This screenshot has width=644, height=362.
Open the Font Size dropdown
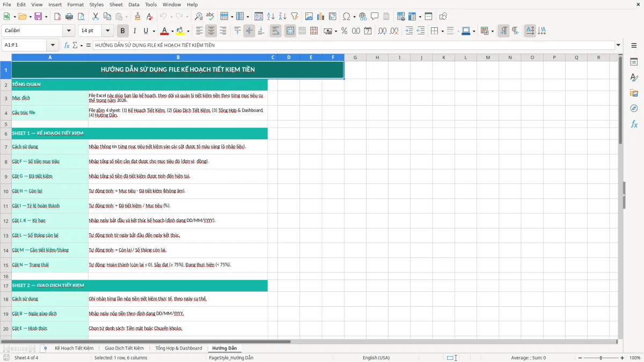(108, 31)
